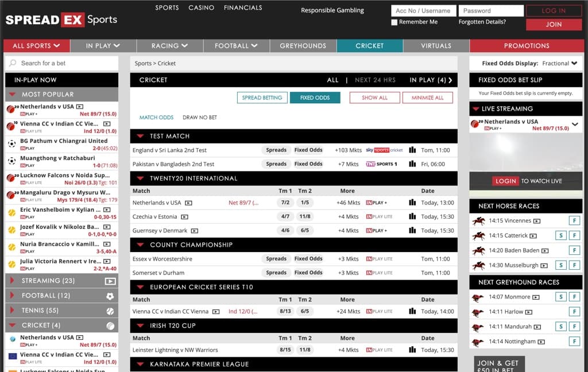
Task: Click the search magnifier icon
Action: pos(13,63)
